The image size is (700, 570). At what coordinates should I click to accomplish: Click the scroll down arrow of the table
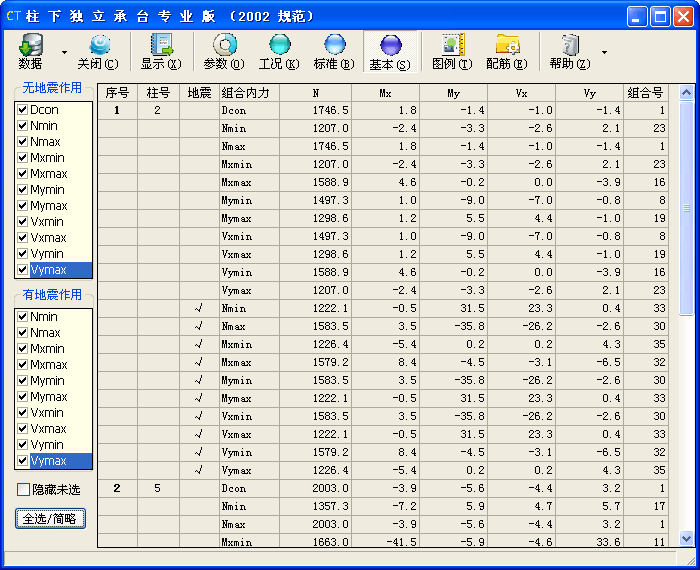click(686, 538)
